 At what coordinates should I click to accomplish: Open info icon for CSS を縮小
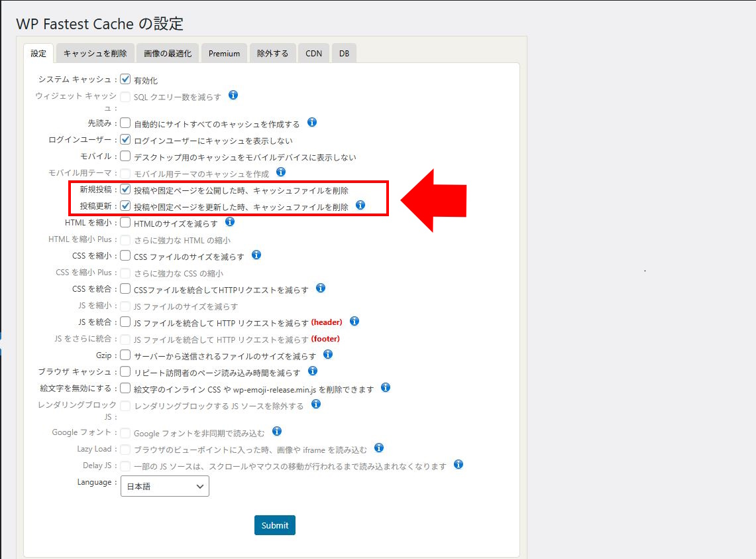coord(256,255)
